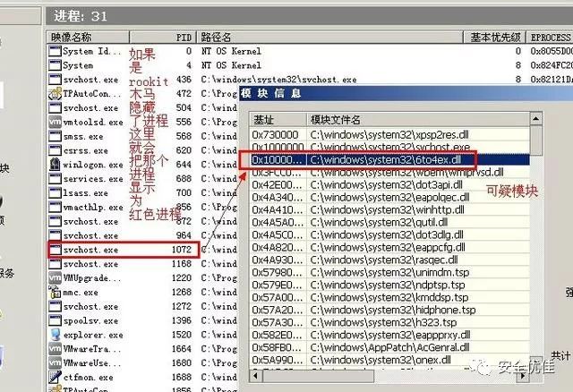Click the spoolsv.exe process icon
Image resolution: width=573 pixels, height=392 pixels.
(x=55, y=320)
